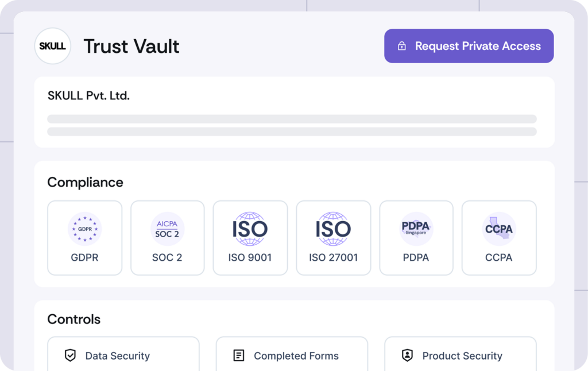This screenshot has height=371, width=588.
Task: Open the CCPA compliance card
Action: [499, 238]
